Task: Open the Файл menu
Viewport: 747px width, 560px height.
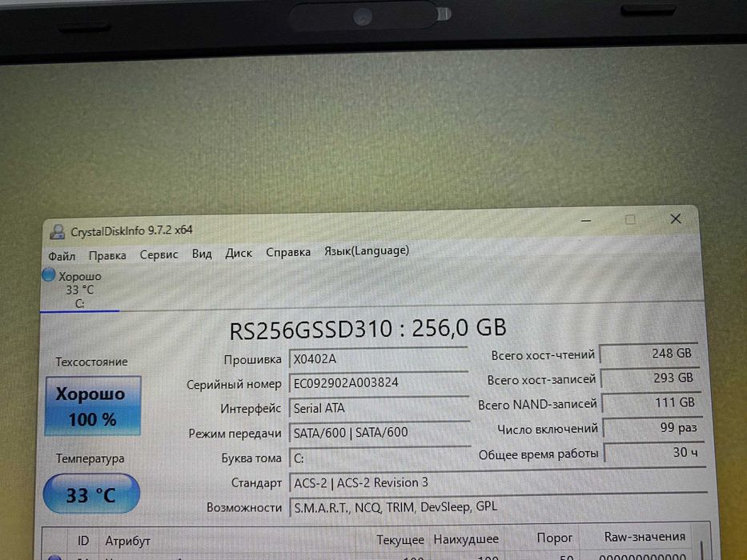Action: pos(62,256)
